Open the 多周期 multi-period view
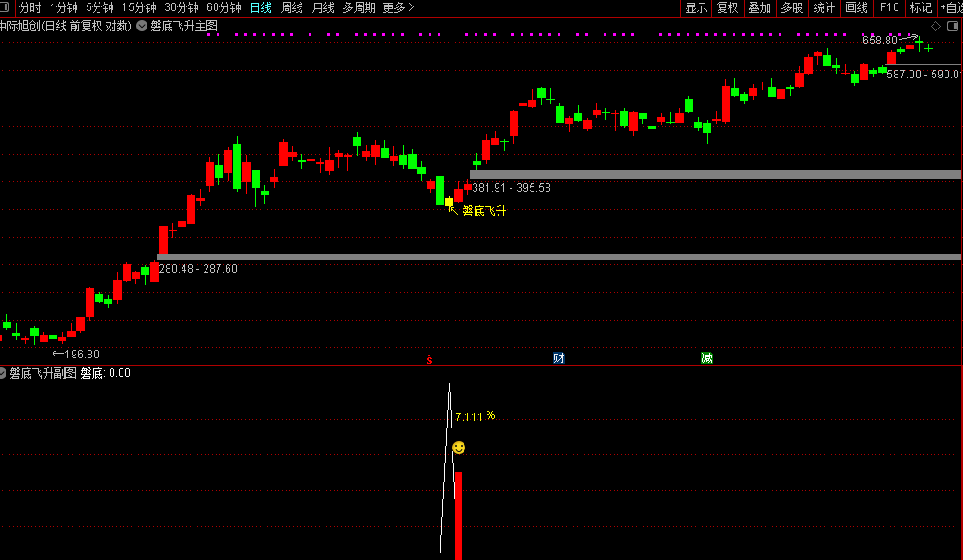963x560 pixels. pyautogui.click(x=358, y=7)
